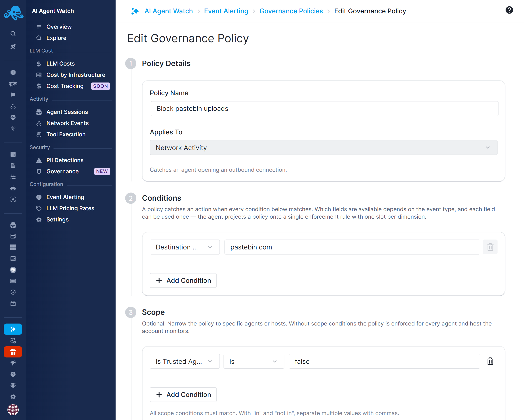The height and width of the screenshot is (420, 524).
Task: Go to Explore in the sidebar
Action: click(56, 38)
